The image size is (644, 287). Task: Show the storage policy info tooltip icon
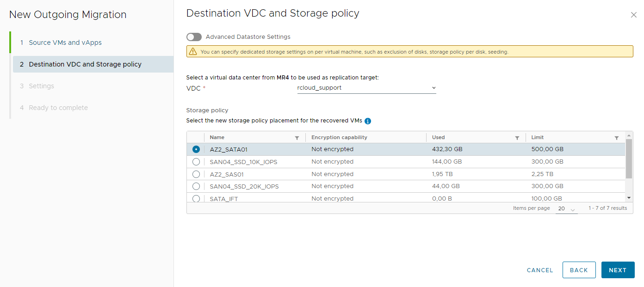(368, 121)
